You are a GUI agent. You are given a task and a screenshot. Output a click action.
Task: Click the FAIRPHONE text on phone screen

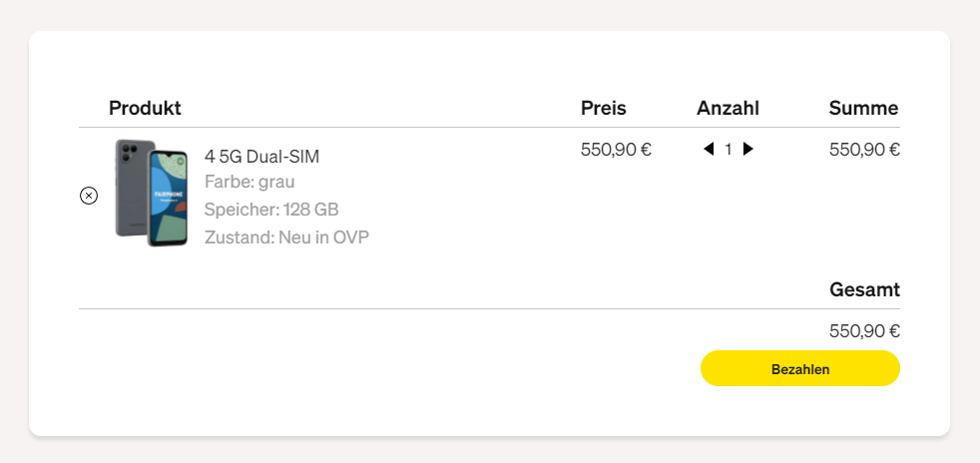pos(168,194)
